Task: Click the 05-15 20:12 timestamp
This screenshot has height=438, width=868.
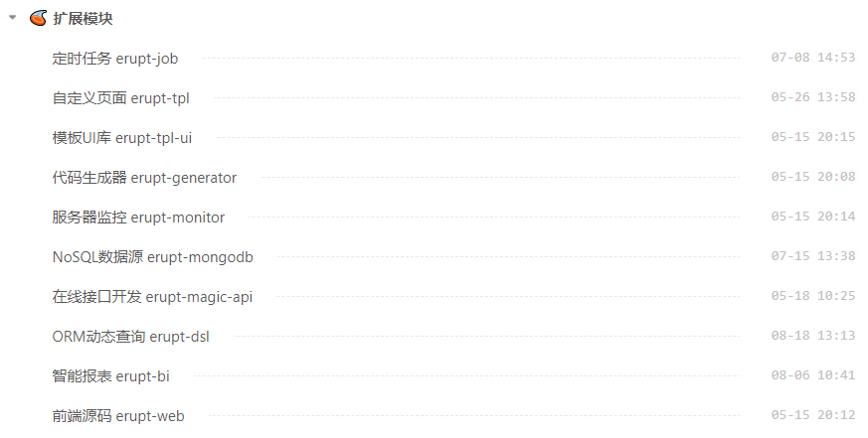Action: [x=812, y=415]
